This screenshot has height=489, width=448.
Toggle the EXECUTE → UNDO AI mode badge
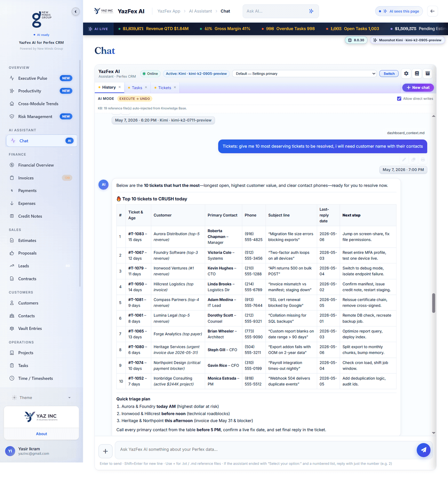point(134,99)
